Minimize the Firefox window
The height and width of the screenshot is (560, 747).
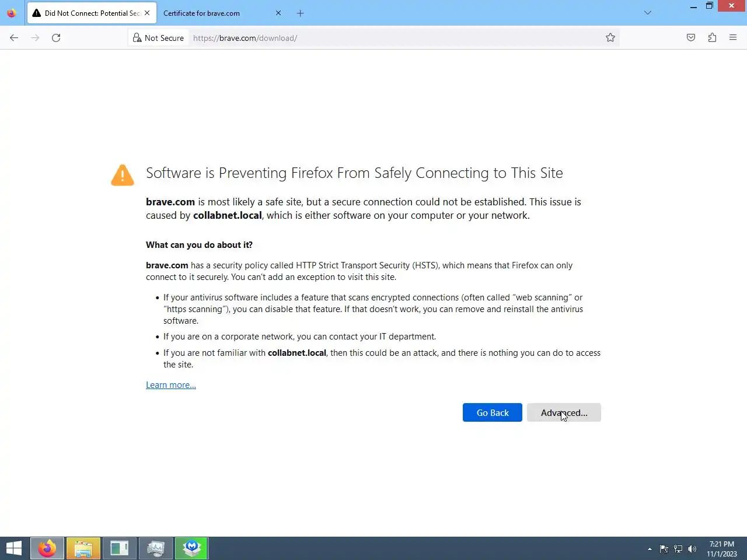click(693, 6)
